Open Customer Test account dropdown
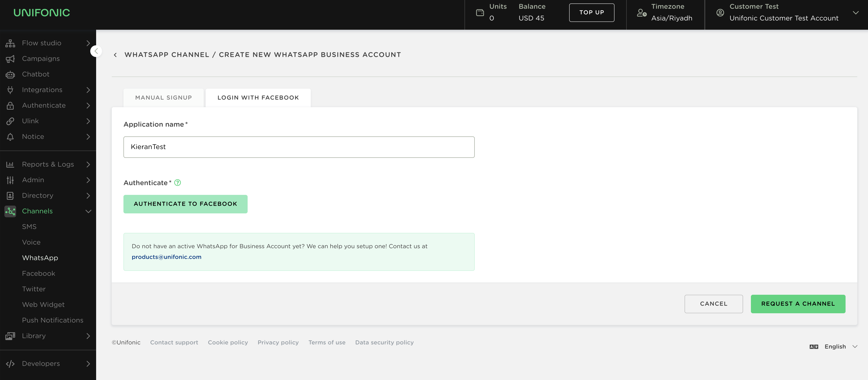This screenshot has height=380, width=868. coord(856,13)
